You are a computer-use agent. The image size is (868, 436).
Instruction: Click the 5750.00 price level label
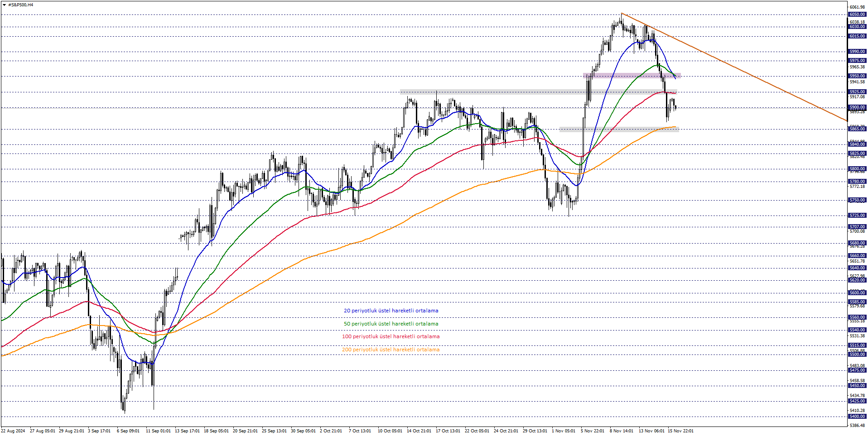pyautogui.click(x=857, y=200)
